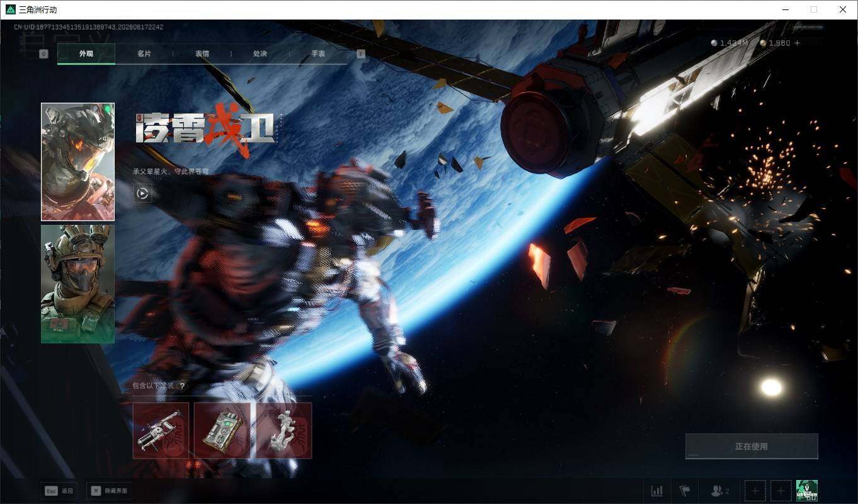Click the 正在使用 button
This screenshot has height=504, width=858.
click(x=752, y=446)
